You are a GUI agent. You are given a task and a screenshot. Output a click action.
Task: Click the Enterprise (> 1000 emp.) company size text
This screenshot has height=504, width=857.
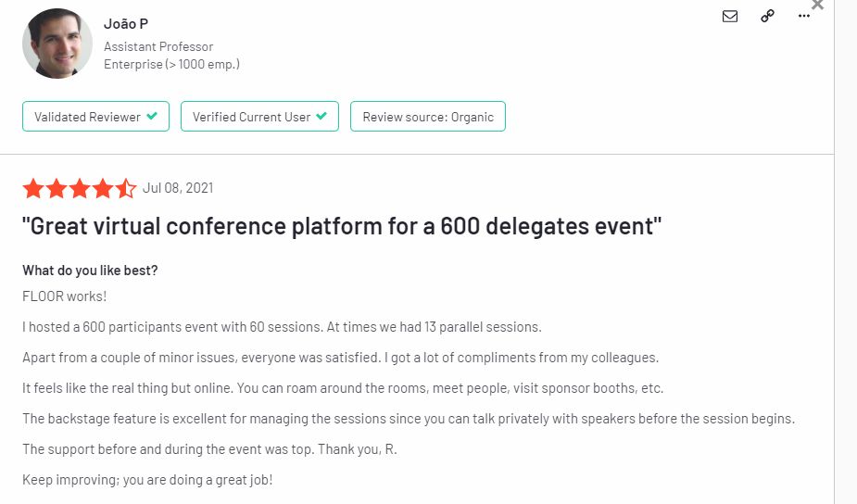click(171, 65)
